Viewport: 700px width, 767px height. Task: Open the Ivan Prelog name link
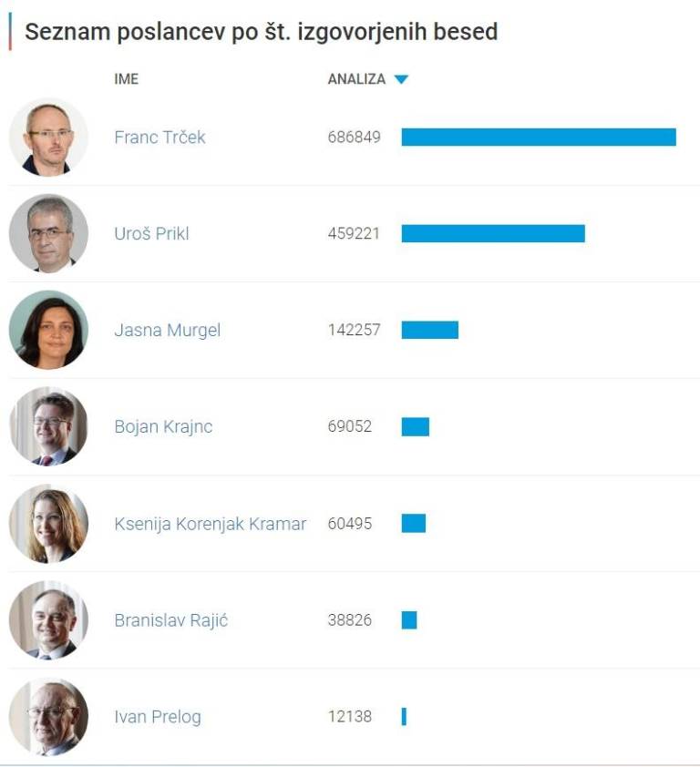click(157, 717)
